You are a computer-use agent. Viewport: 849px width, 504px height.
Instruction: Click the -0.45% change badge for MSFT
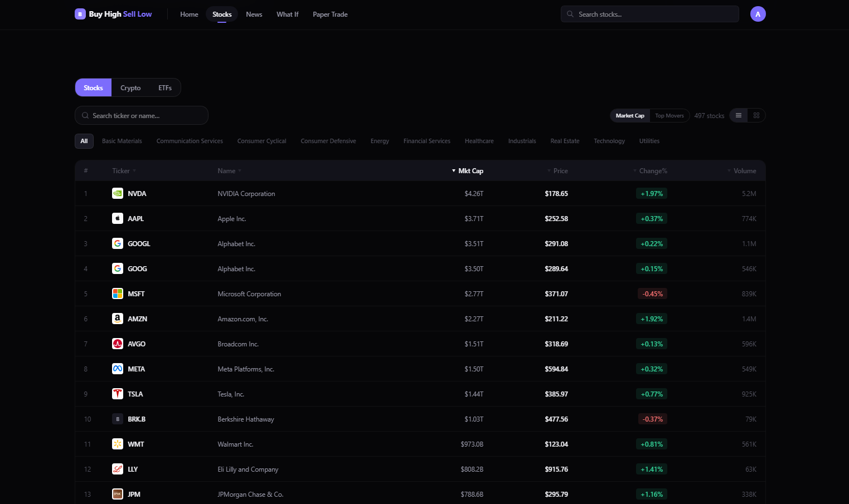652,293
